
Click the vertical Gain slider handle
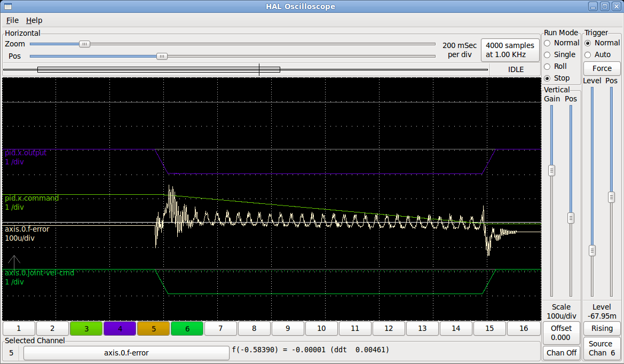point(551,171)
